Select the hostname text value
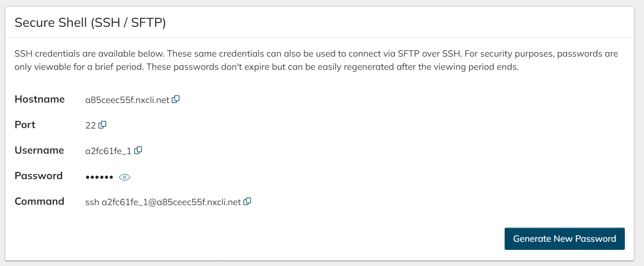 click(x=127, y=99)
